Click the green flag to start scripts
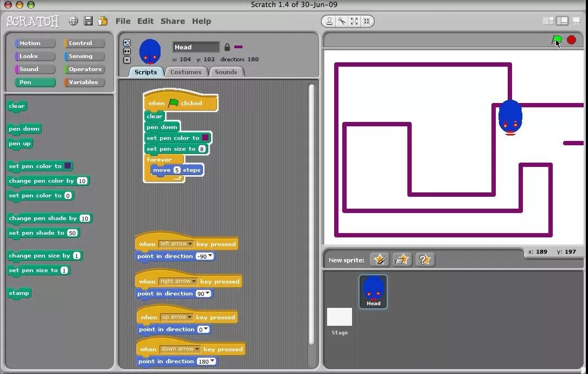 point(557,40)
